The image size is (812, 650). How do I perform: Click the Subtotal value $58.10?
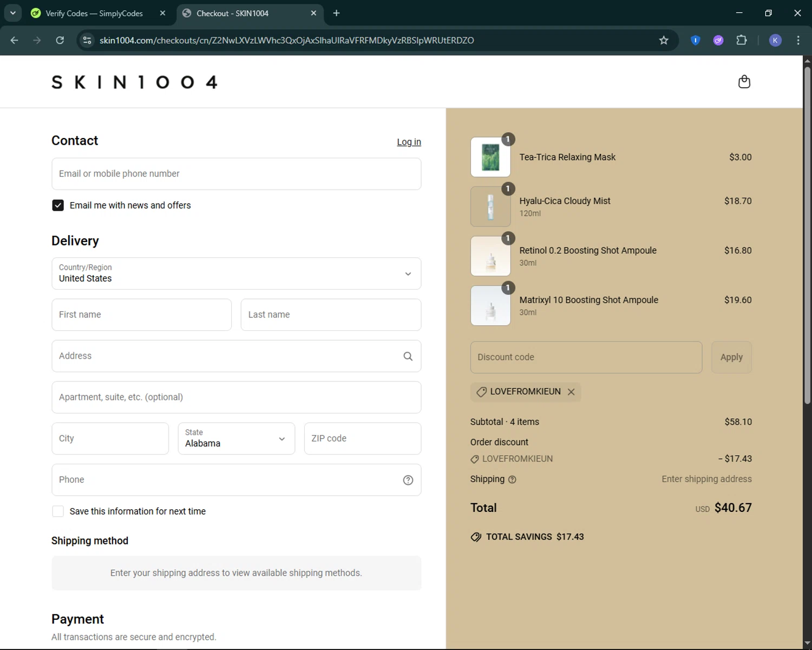738,422
